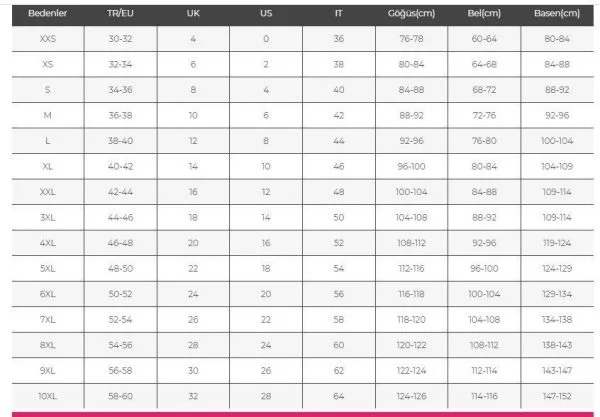
Task: Click the Bel(cm) column header
Action: (x=484, y=14)
